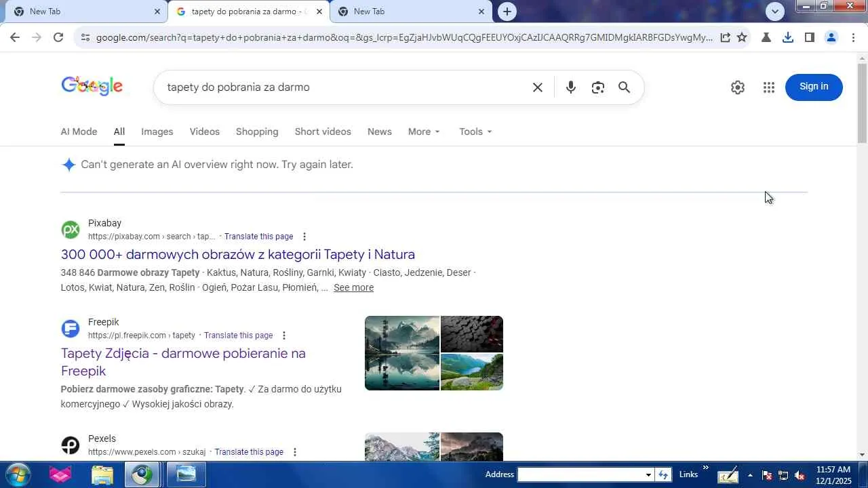Share this page from the address bar
This screenshot has height=488, width=868.
725,37
